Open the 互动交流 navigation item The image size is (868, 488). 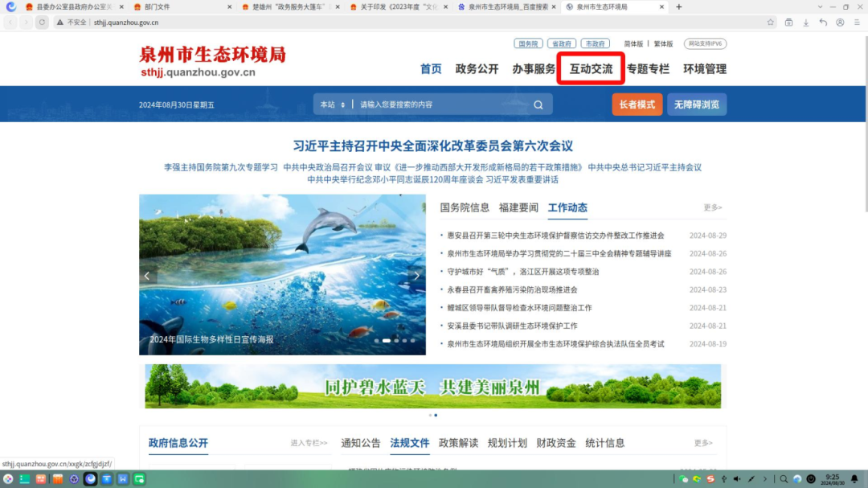point(591,68)
